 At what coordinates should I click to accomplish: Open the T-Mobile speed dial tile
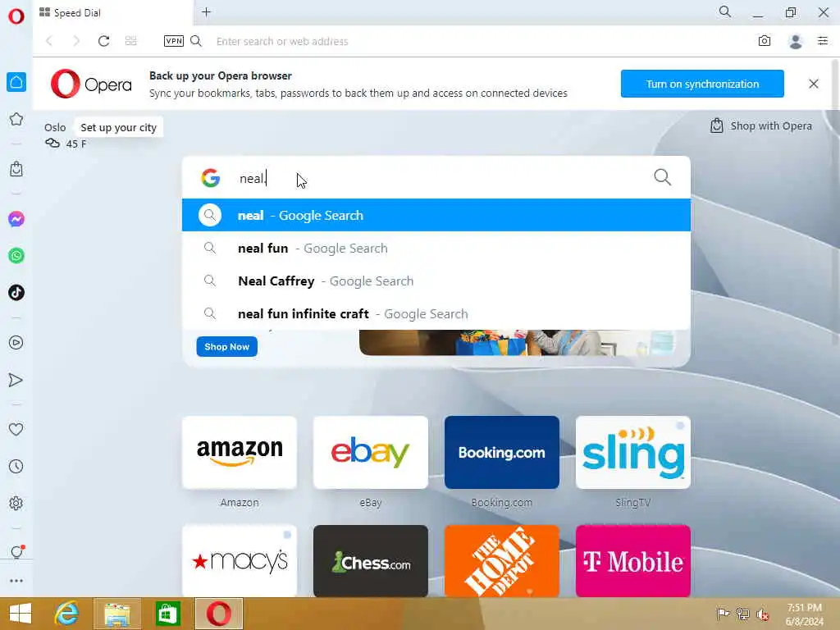tap(633, 561)
